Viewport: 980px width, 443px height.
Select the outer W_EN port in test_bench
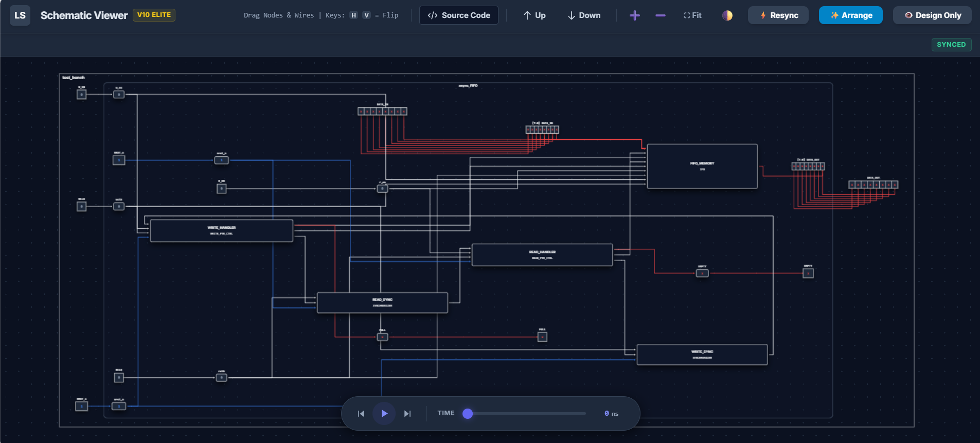click(x=81, y=94)
